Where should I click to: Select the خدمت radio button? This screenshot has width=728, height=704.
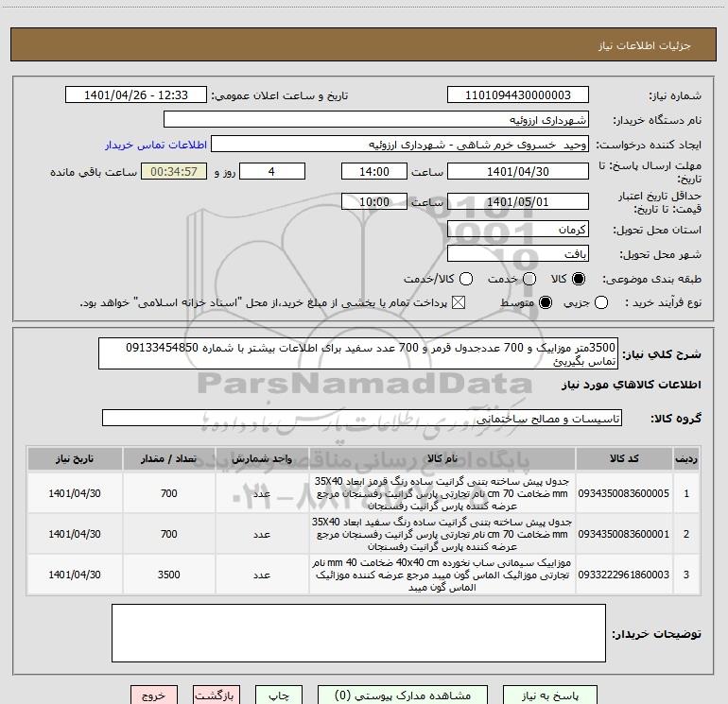click(529, 279)
